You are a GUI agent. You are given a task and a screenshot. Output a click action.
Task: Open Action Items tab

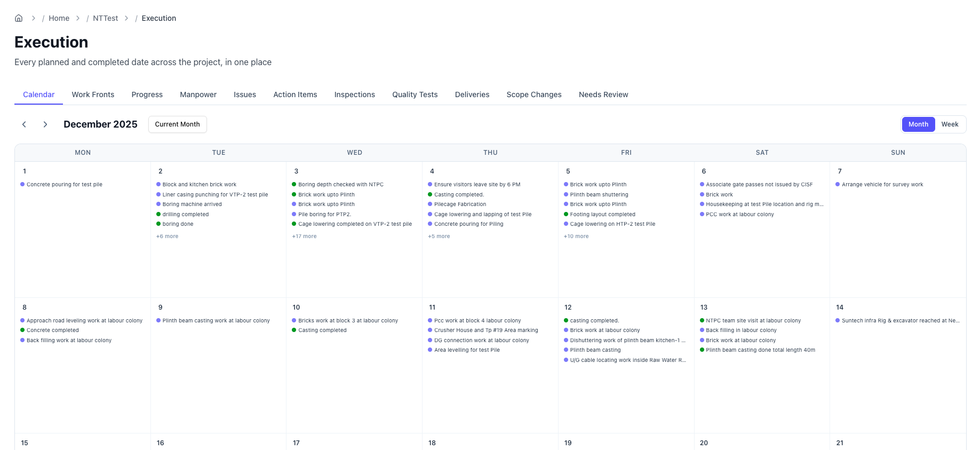point(295,94)
